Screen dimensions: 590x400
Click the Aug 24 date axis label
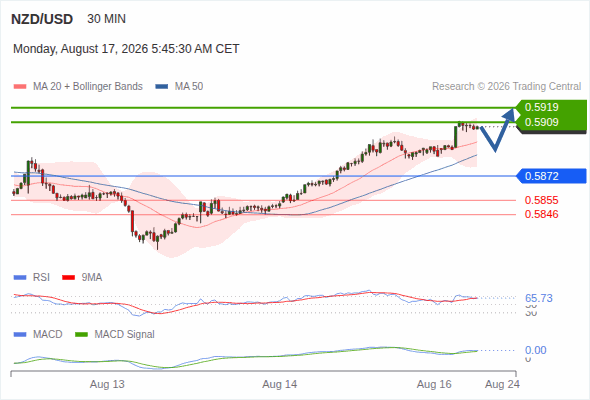tap(502, 385)
